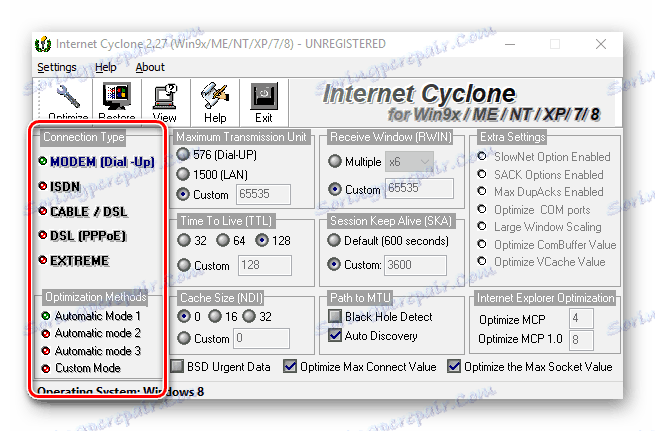The image size is (655, 431).
Task: Click the SKA custom field 3600
Action: tap(416, 265)
